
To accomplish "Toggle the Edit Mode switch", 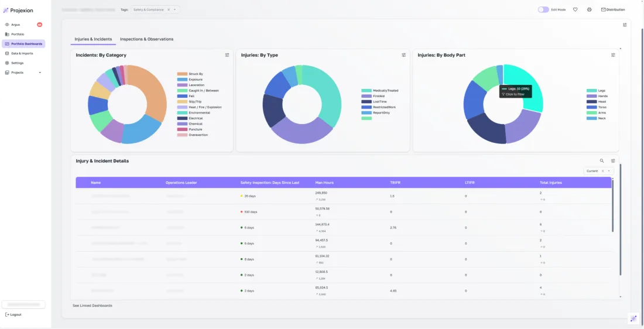I will tap(543, 9).
